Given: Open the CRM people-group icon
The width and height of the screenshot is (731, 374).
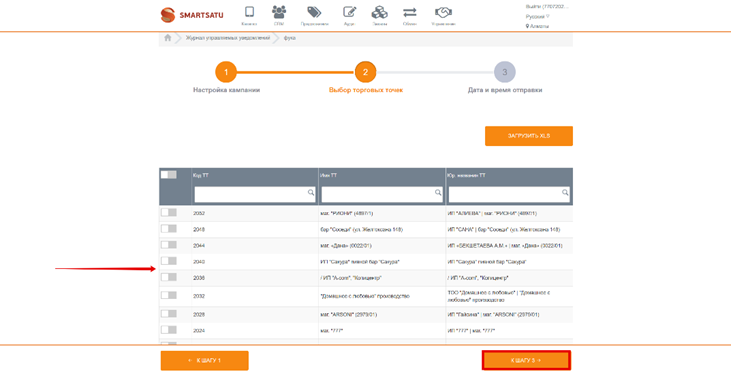Looking at the screenshot, I should (x=279, y=12).
